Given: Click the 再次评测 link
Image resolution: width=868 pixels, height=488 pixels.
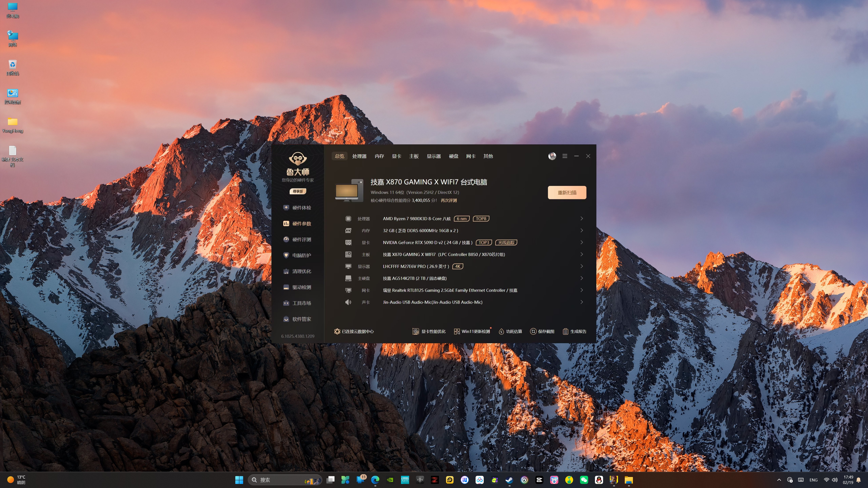Looking at the screenshot, I should [x=448, y=200].
